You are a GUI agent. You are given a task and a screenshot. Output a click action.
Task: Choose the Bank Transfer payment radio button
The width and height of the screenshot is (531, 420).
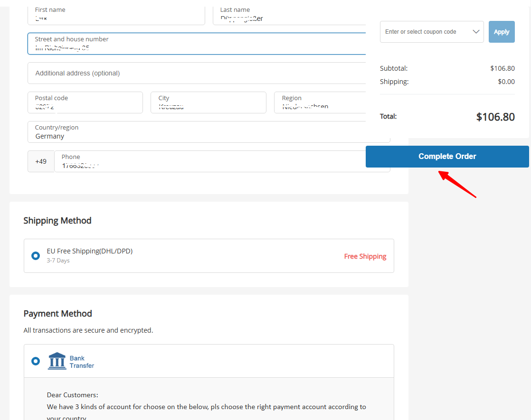(36, 361)
